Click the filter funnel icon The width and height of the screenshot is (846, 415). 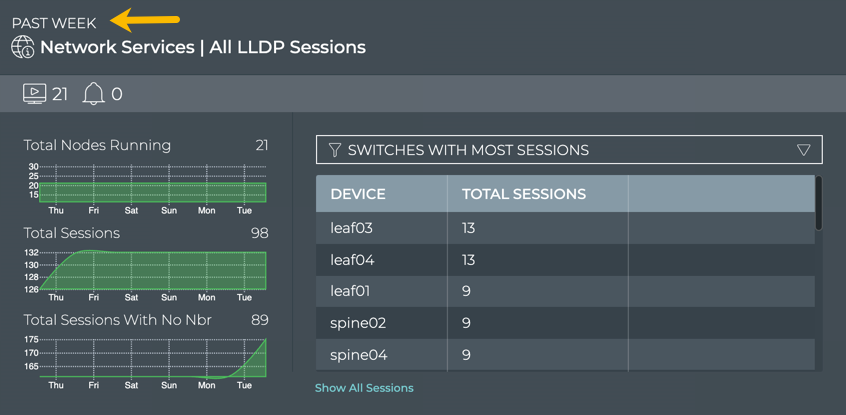(335, 150)
